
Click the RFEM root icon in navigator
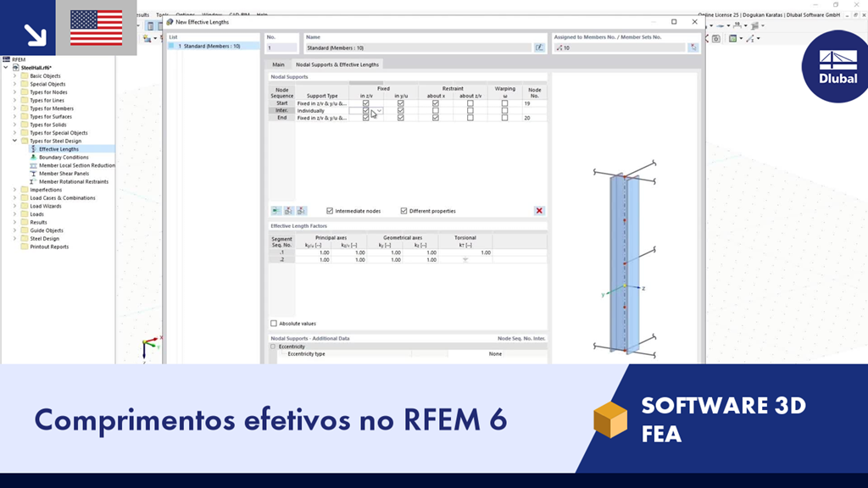coord(6,59)
